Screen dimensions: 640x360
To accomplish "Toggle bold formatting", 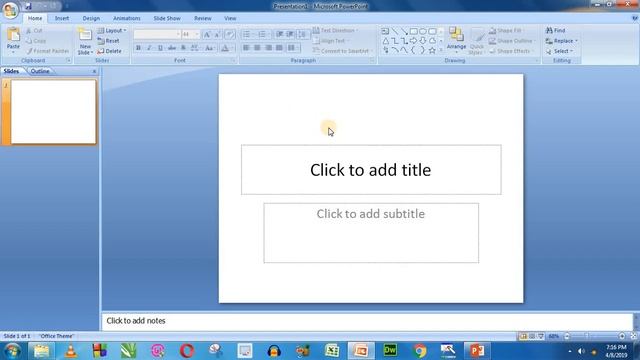I will pyautogui.click(x=138, y=48).
